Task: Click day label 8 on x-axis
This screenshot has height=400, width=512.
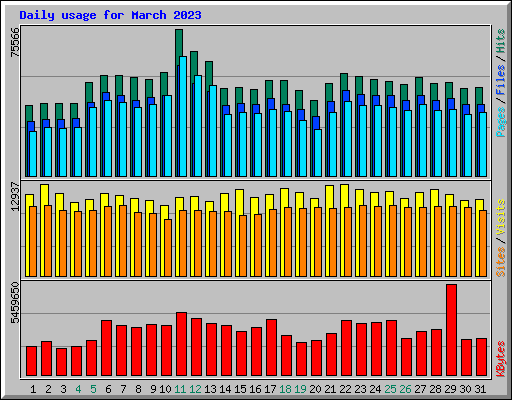Action: pyautogui.click(x=138, y=389)
